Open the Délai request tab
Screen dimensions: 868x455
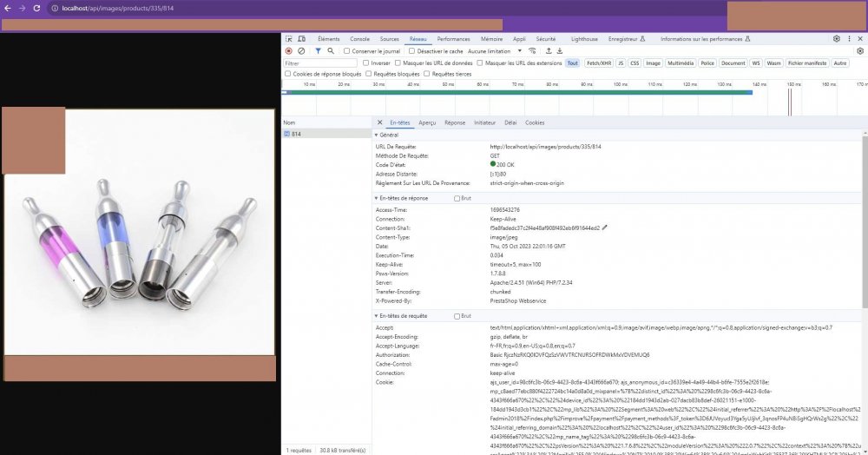tap(510, 123)
